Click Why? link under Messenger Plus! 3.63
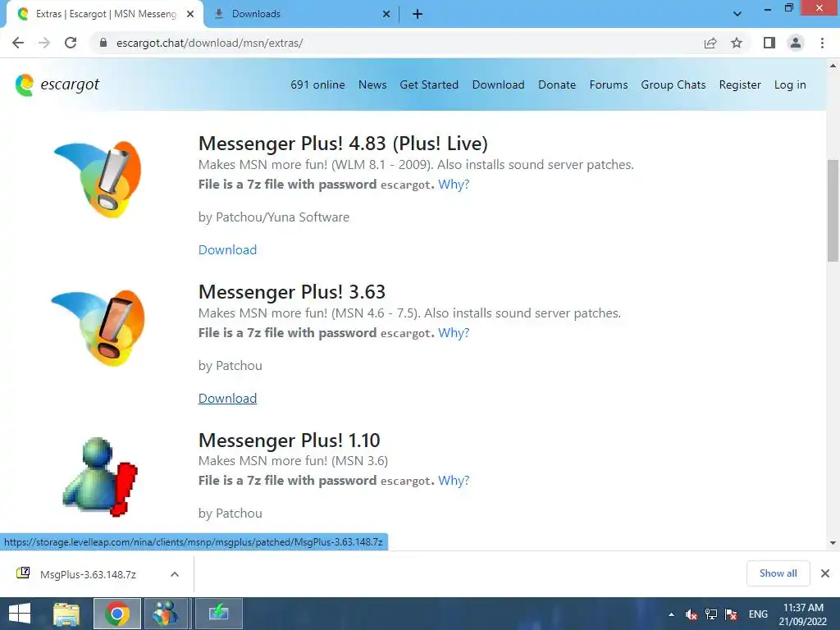The height and width of the screenshot is (630, 840). [454, 333]
